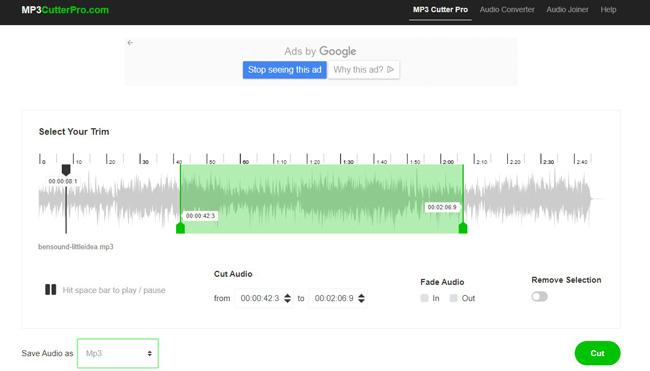Click the green start trim handle

click(x=180, y=228)
